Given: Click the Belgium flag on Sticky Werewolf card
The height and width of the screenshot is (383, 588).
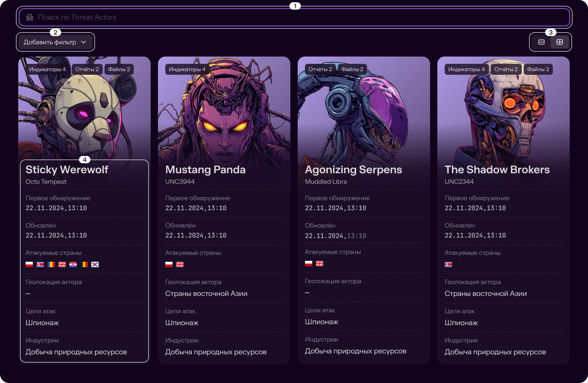Looking at the screenshot, I should pyautogui.click(x=84, y=264).
